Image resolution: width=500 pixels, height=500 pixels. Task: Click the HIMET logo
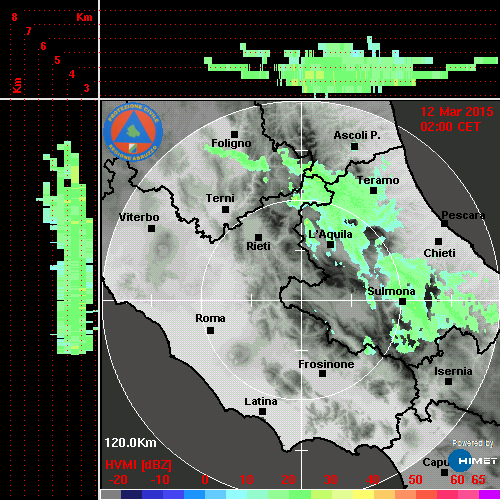(472, 460)
